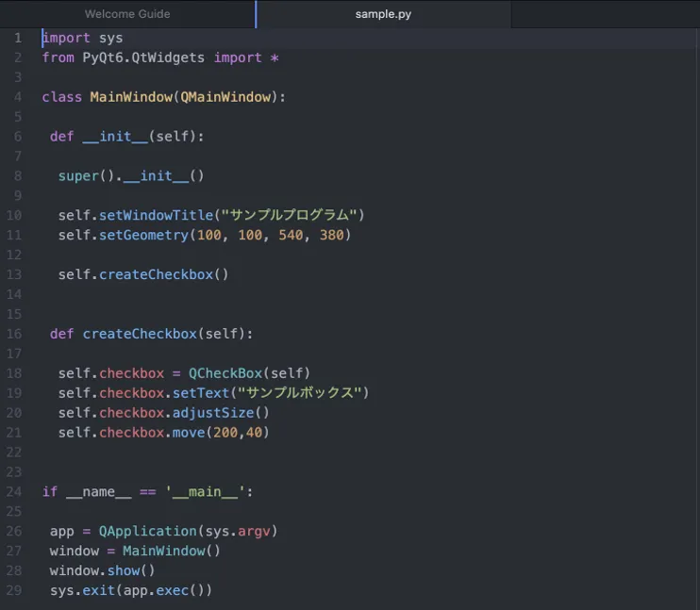This screenshot has height=610, width=700.
Task: Click 'setWindowTitle' method call
Action: tap(156, 215)
